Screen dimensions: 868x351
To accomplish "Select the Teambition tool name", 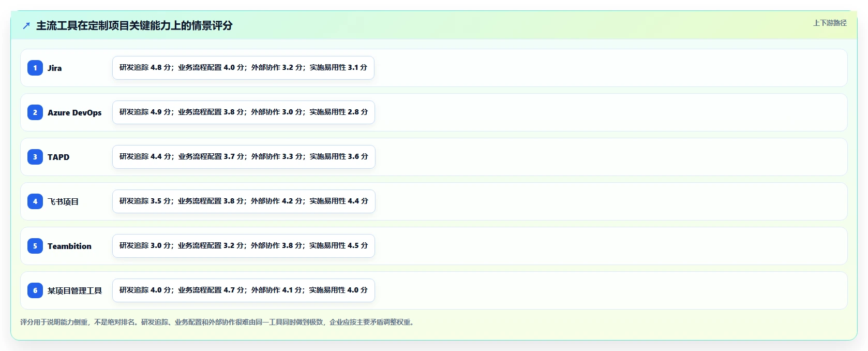I will click(x=69, y=246).
